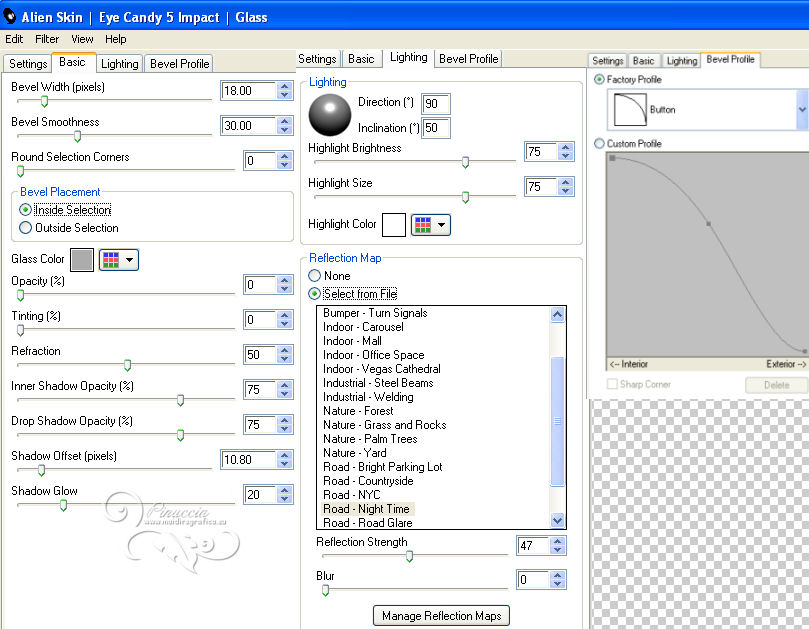Select Bumper - Turn Signals reflection map
Image resolution: width=809 pixels, height=629 pixels.
pos(375,313)
